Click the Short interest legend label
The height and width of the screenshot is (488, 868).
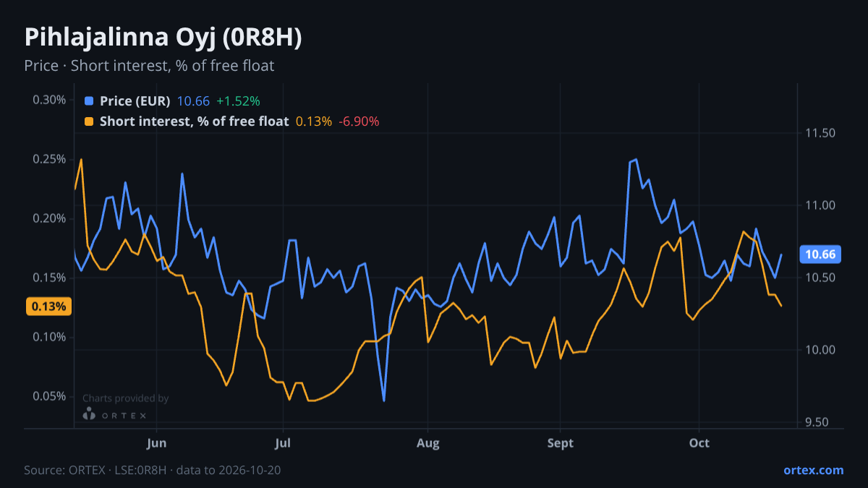point(194,121)
